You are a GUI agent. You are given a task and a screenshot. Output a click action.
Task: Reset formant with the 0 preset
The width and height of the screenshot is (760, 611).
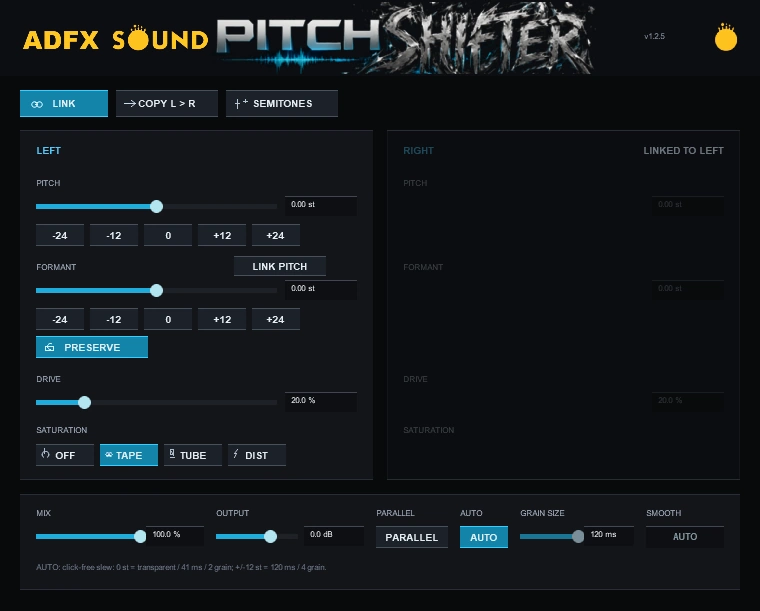click(x=168, y=319)
